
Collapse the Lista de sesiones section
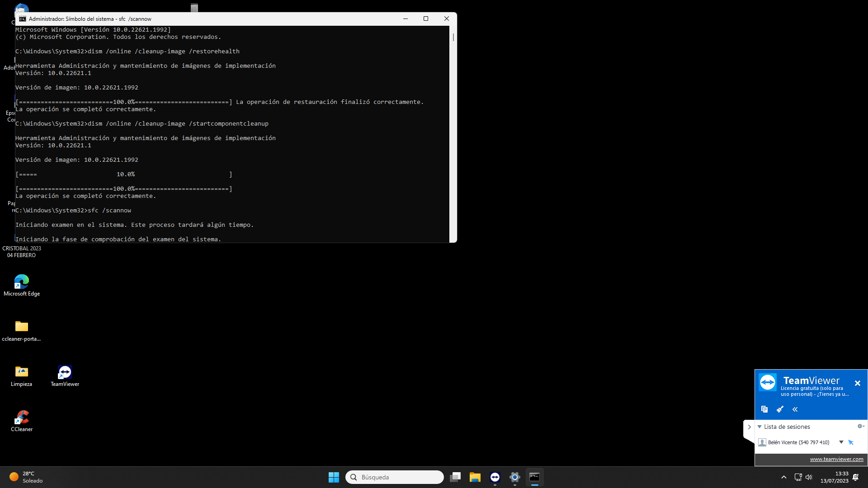point(759,427)
